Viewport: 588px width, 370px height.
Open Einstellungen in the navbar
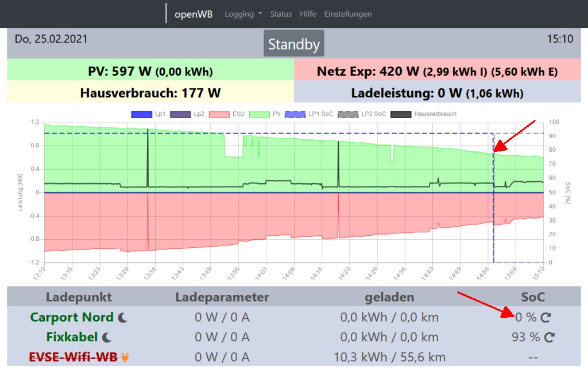(348, 14)
